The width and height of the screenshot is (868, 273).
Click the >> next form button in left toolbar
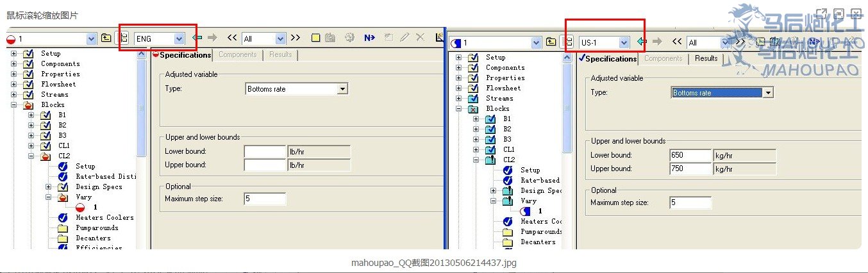click(x=296, y=38)
